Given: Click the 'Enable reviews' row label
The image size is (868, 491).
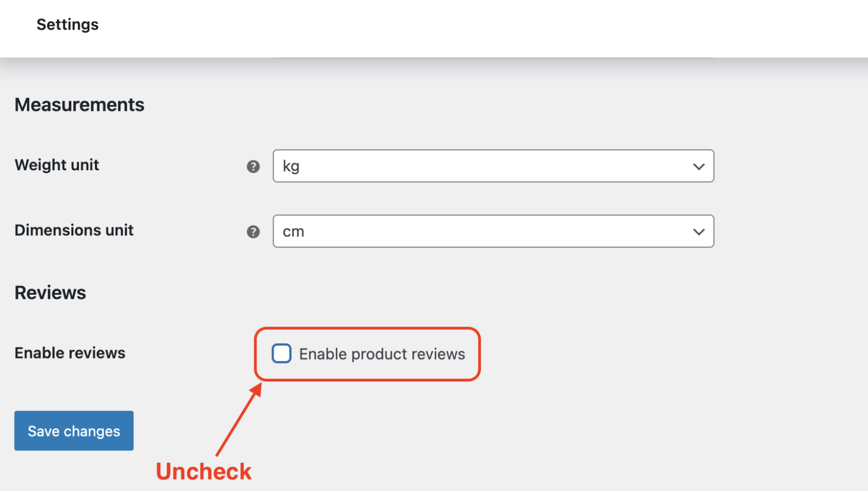Looking at the screenshot, I should [70, 353].
